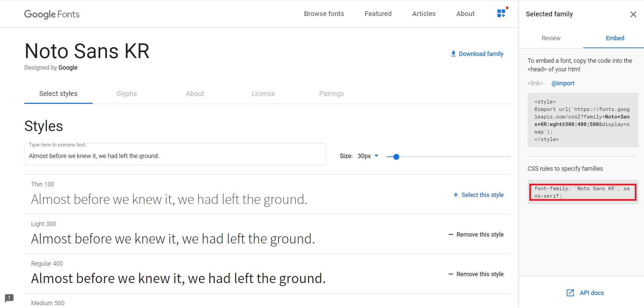Switch to the License tab
This screenshot has height=308, width=644.
263,94
